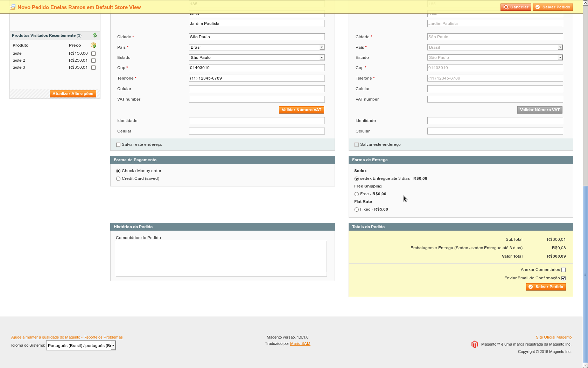The height and width of the screenshot is (368, 588).
Task: Click billing Validar Número VAT button
Action: [x=301, y=110]
